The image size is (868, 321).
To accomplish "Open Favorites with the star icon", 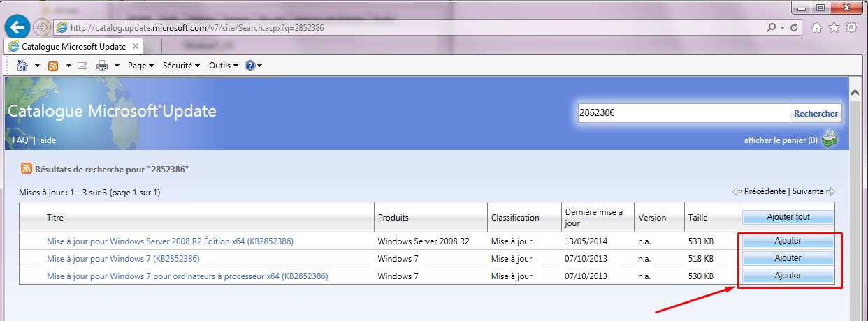I will coord(834,28).
